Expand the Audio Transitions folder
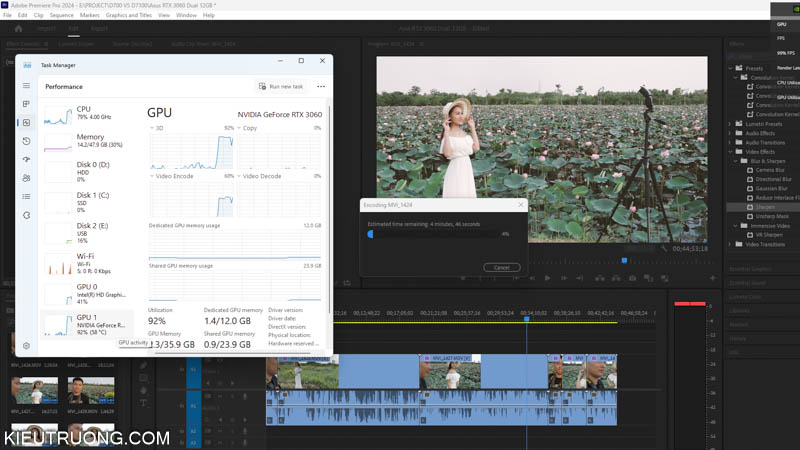The width and height of the screenshot is (800, 450). click(x=730, y=142)
